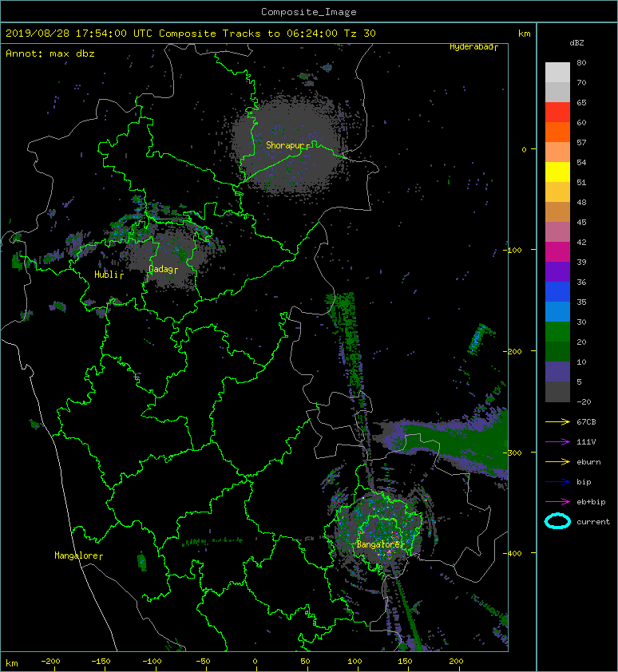Click the 80 value on the dBZ scale
The image size is (618, 672).
(581, 62)
